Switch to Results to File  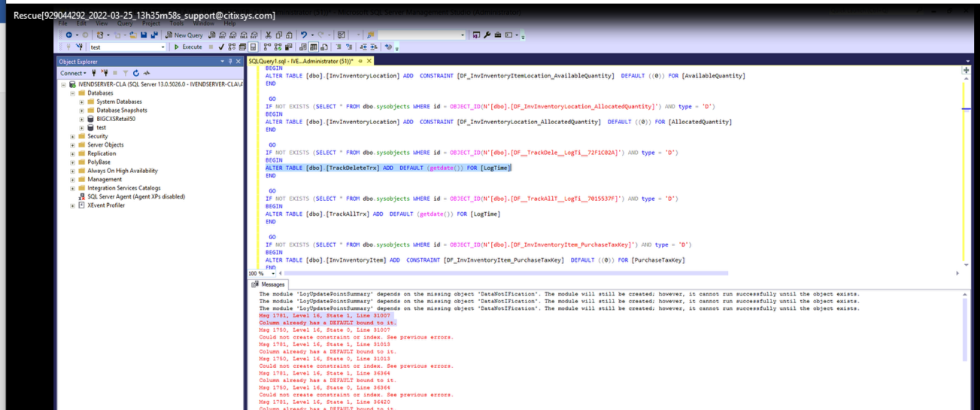click(x=323, y=47)
